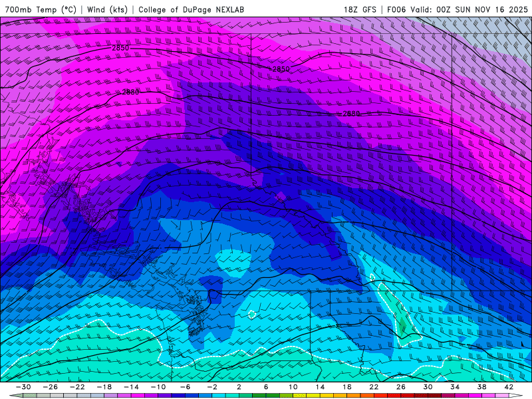Click the 34 color scale label
This screenshot has width=532, height=399.
click(x=455, y=387)
